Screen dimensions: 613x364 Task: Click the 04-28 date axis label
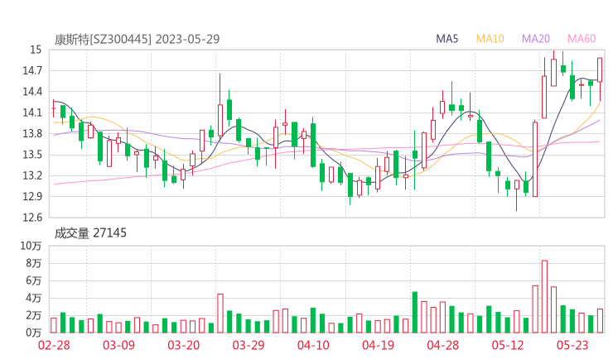(443, 345)
